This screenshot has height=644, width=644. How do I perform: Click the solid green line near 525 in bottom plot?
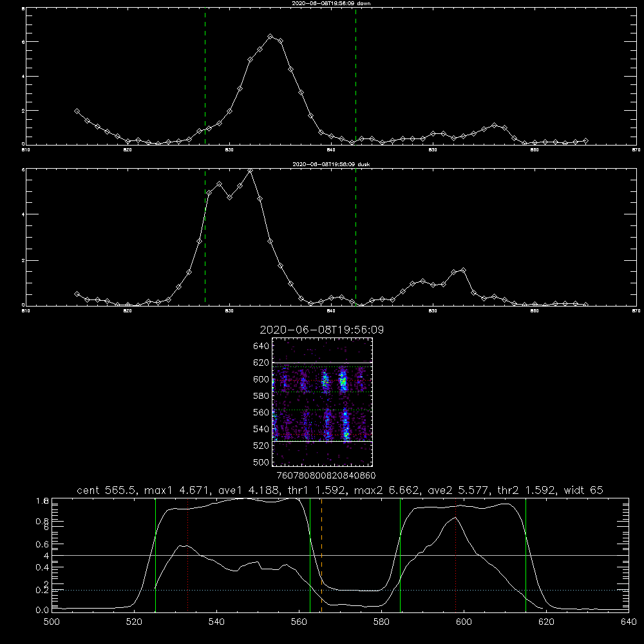[x=155, y=554]
